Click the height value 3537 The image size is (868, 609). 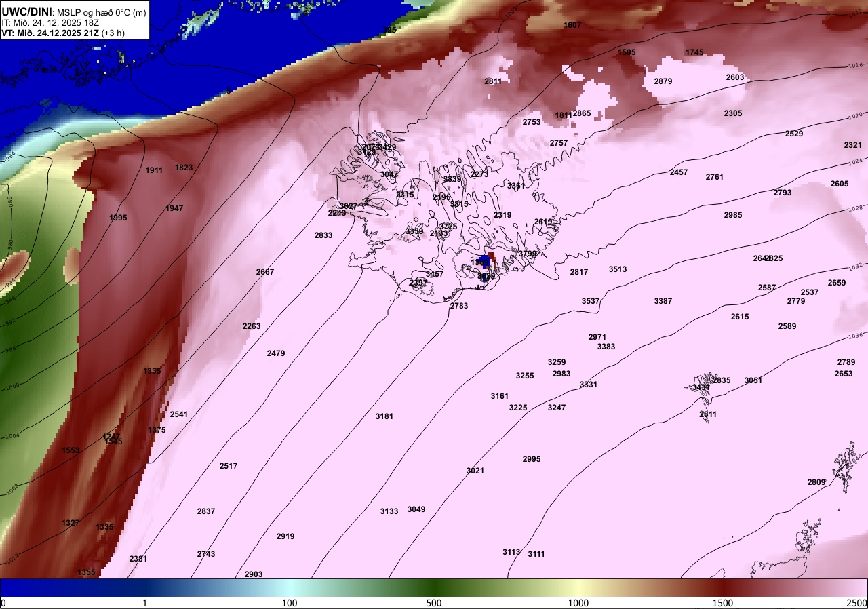pyautogui.click(x=591, y=301)
